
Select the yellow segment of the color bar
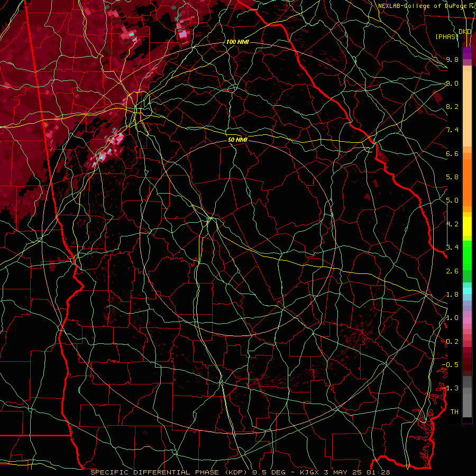tap(467, 226)
